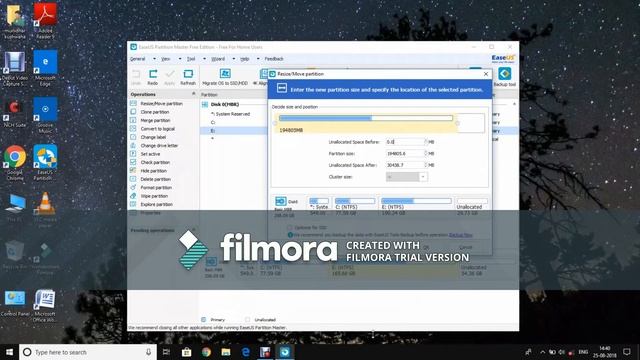The image size is (640, 360).
Task: Open the Tool menu
Action: click(x=191, y=59)
